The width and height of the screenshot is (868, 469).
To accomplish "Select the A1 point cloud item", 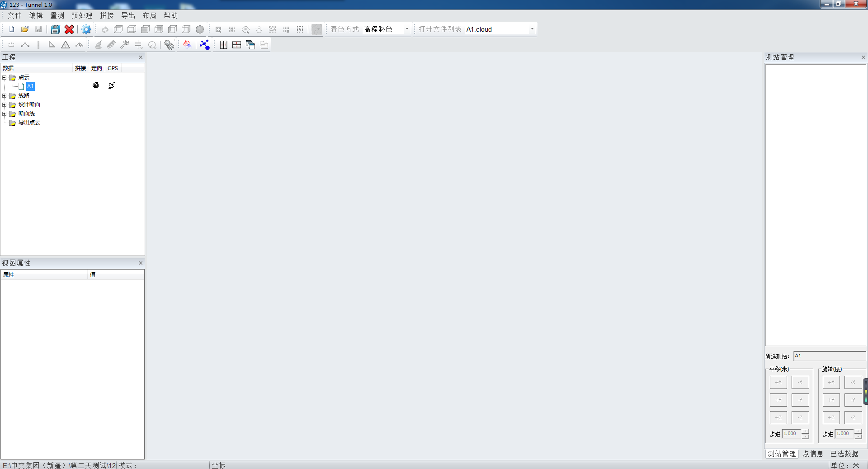I will click(30, 86).
